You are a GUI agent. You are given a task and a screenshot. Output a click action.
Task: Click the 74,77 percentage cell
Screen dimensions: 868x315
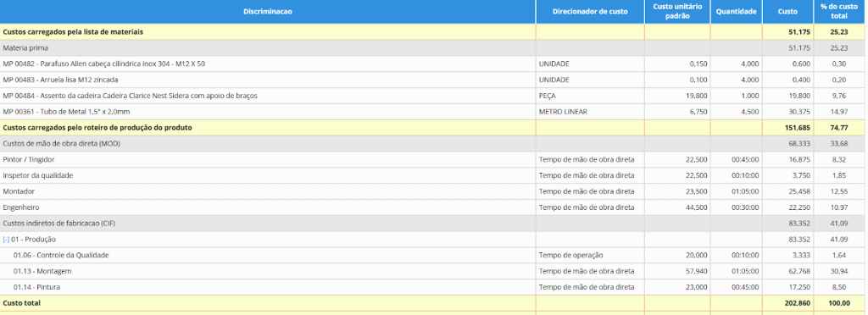pyautogui.click(x=839, y=128)
